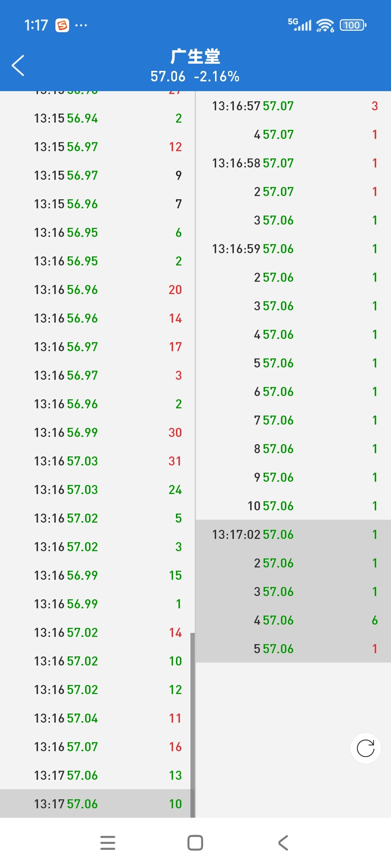Select the 13:16 57.03 row with volume 31
The image size is (391, 868).
click(x=97, y=461)
